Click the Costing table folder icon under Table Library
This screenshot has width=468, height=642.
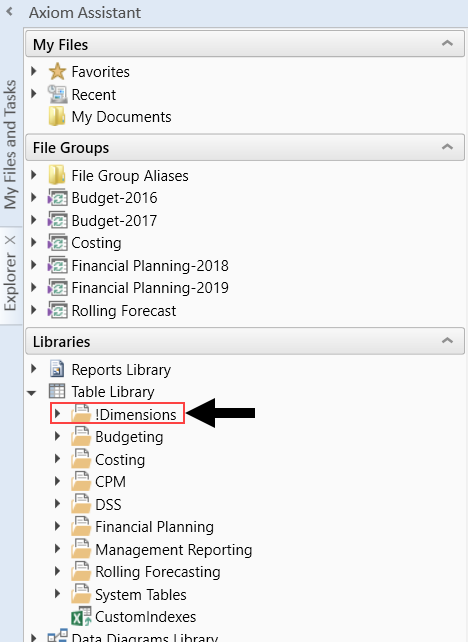[81, 459]
